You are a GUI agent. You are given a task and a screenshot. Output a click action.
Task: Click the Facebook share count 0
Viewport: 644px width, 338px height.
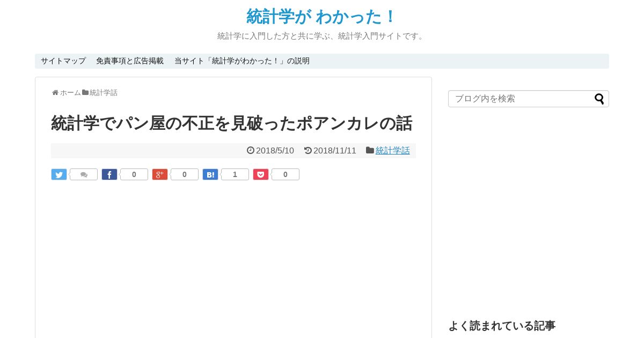click(x=134, y=174)
